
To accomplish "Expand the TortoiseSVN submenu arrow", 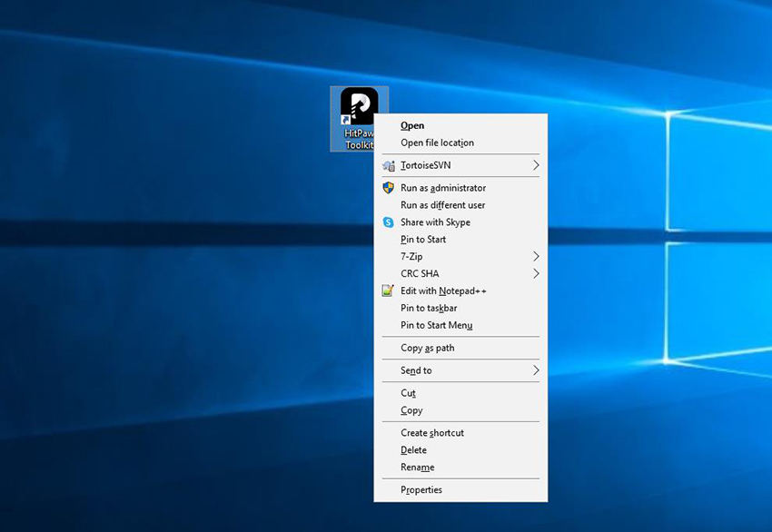I will pyautogui.click(x=536, y=165).
